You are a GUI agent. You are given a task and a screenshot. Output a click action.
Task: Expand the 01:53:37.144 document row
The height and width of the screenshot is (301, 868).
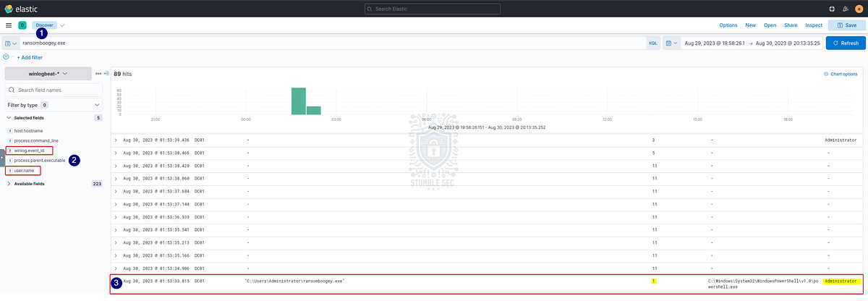(116, 205)
